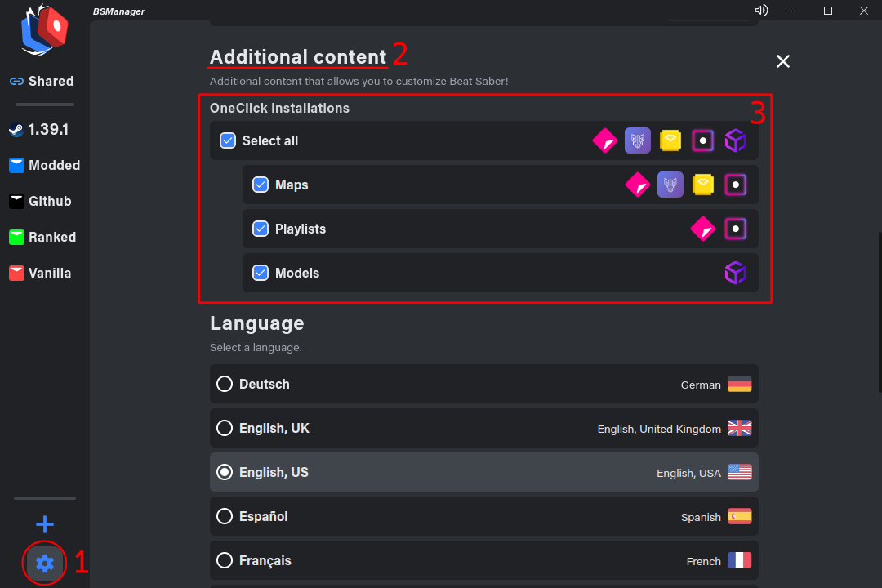
Task: Open the Ranked section in sidebar
Action: click(x=45, y=237)
